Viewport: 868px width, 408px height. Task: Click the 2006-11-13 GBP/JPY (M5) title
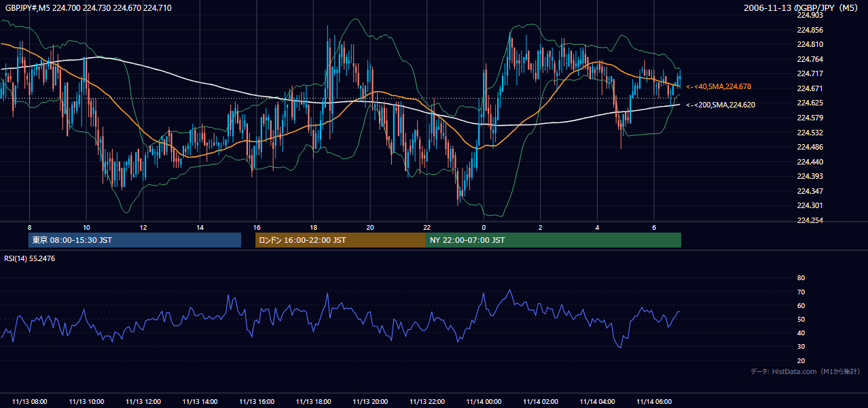click(801, 7)
